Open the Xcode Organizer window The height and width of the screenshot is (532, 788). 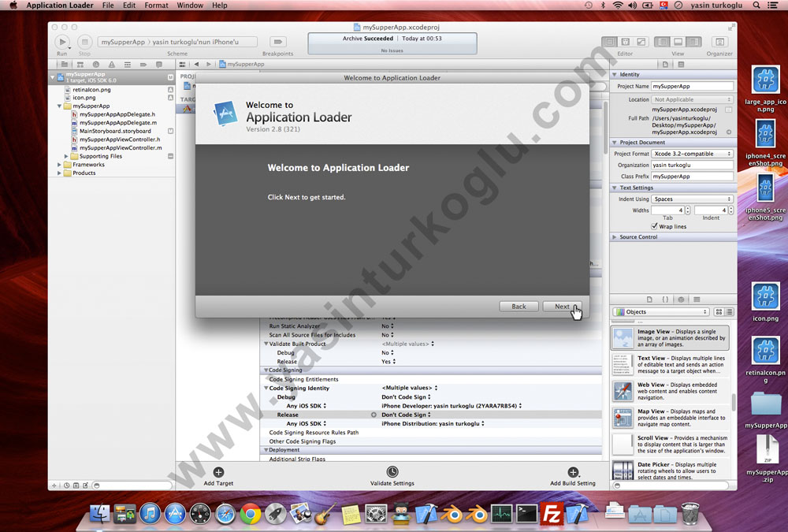[719, 42]
